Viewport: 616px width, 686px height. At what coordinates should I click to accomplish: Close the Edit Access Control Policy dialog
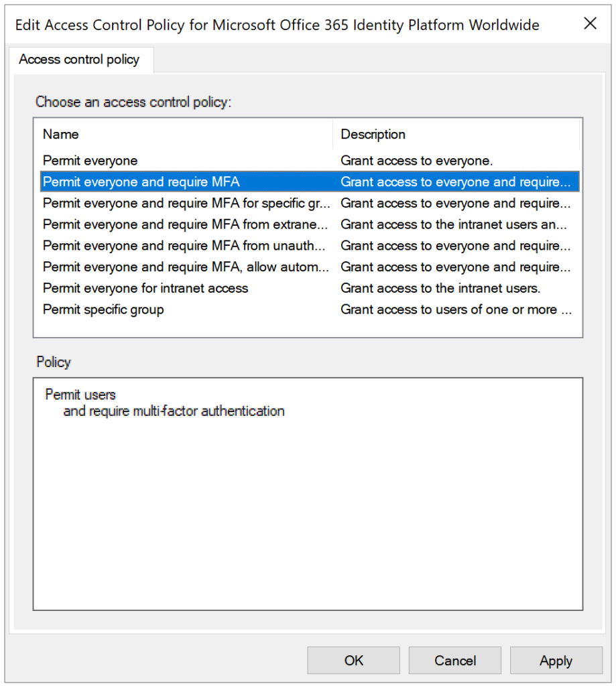coord(589,23)
